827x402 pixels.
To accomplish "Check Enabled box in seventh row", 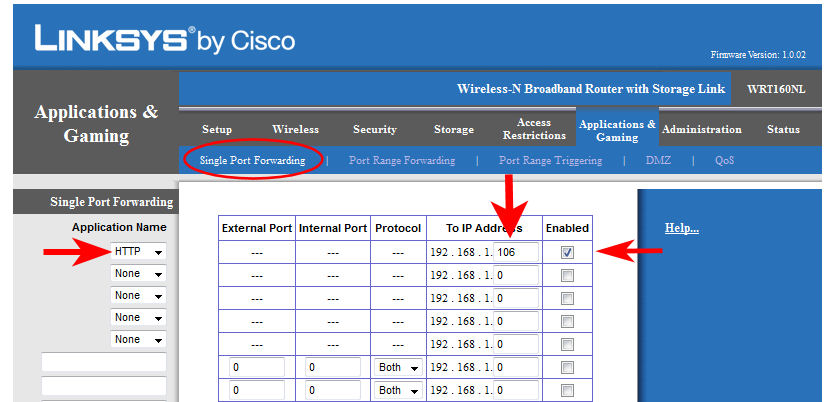I will pos(567,390).
